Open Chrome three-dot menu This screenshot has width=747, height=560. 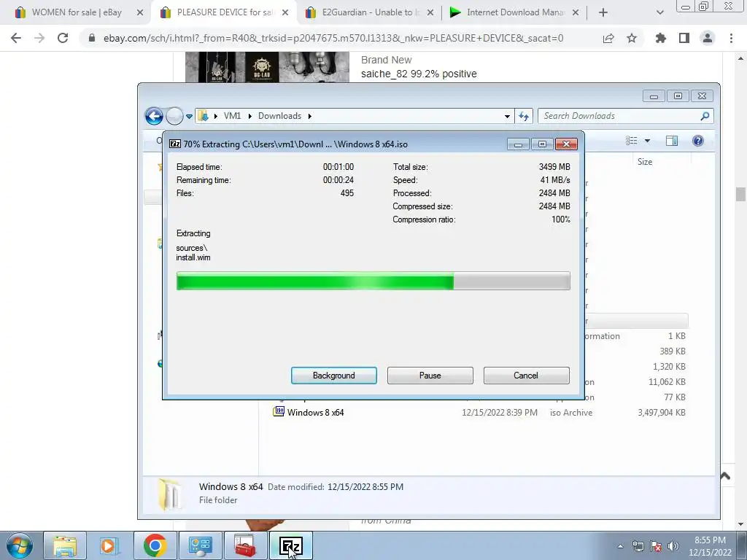click(x=731, y=38)
